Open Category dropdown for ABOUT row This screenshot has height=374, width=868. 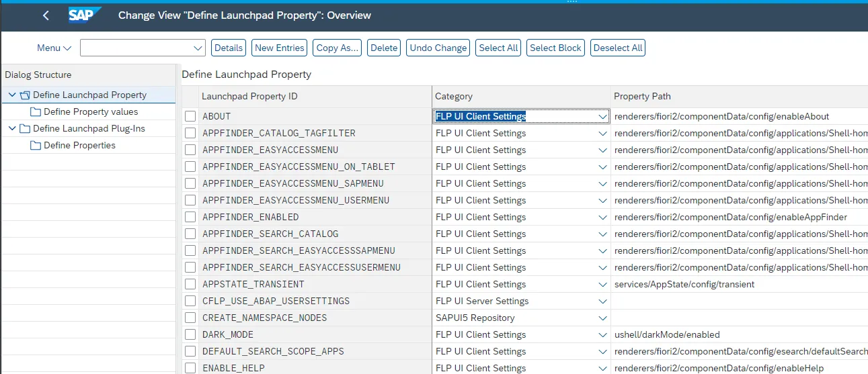coord(602,117)
